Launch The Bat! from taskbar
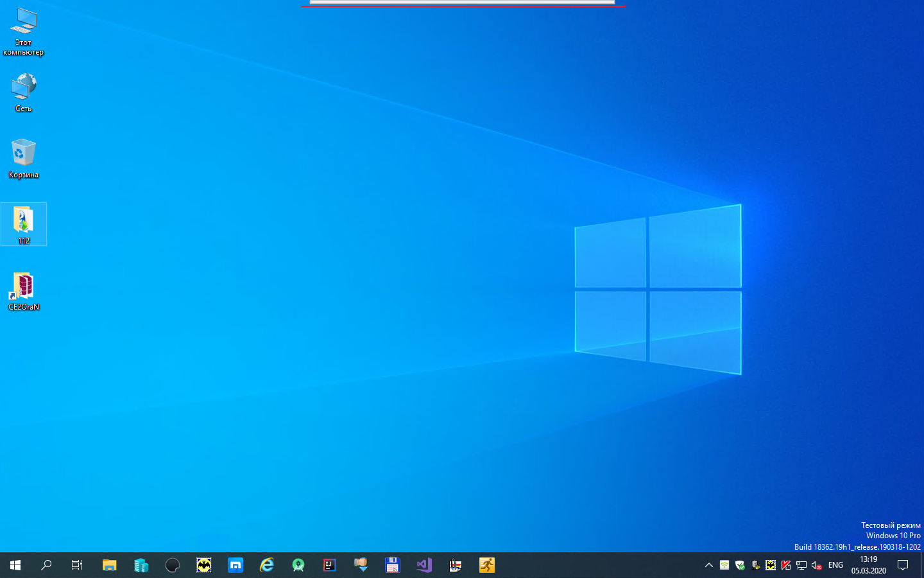The width and height of the screenshot is (924, 578). 203,565
